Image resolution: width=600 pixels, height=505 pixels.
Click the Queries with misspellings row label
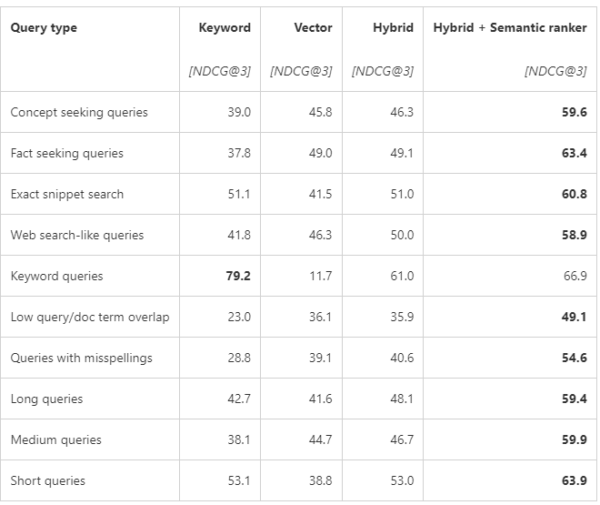pos(82,358)
